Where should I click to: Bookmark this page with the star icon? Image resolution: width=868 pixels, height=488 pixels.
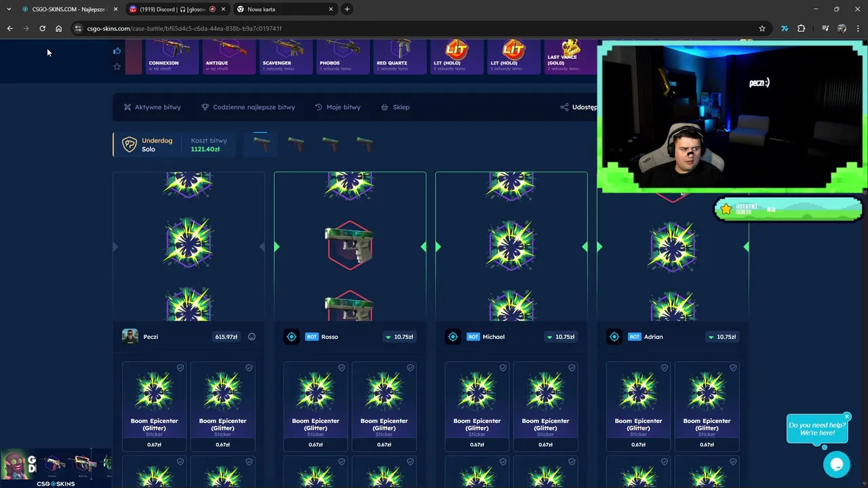click(762, 28)
